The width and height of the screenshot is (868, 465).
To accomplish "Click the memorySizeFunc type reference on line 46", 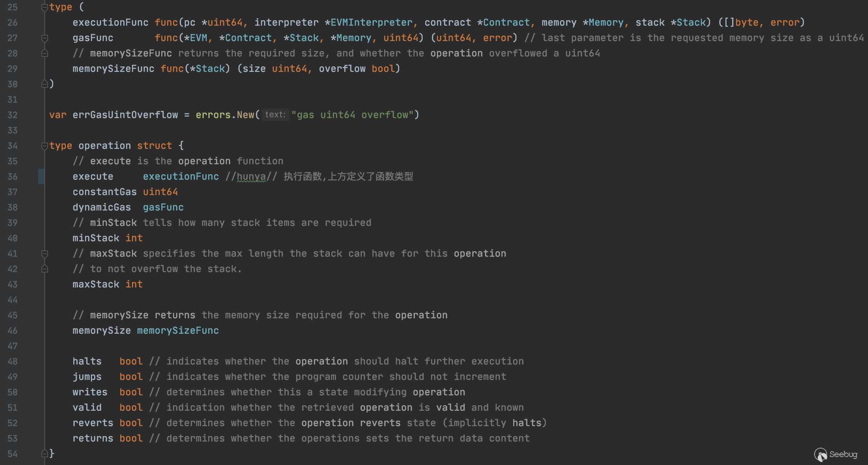I will 178,330.
